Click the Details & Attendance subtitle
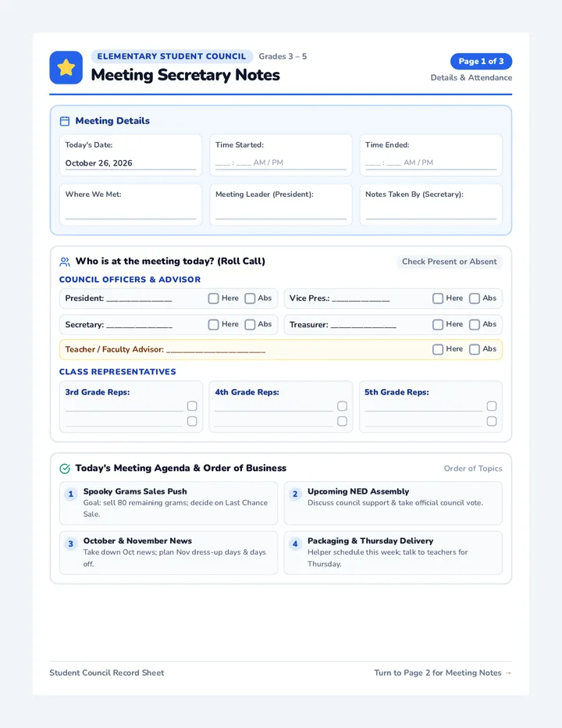This screenshot has width=562, height=728. pyautogui.click(x=471, y=78)
